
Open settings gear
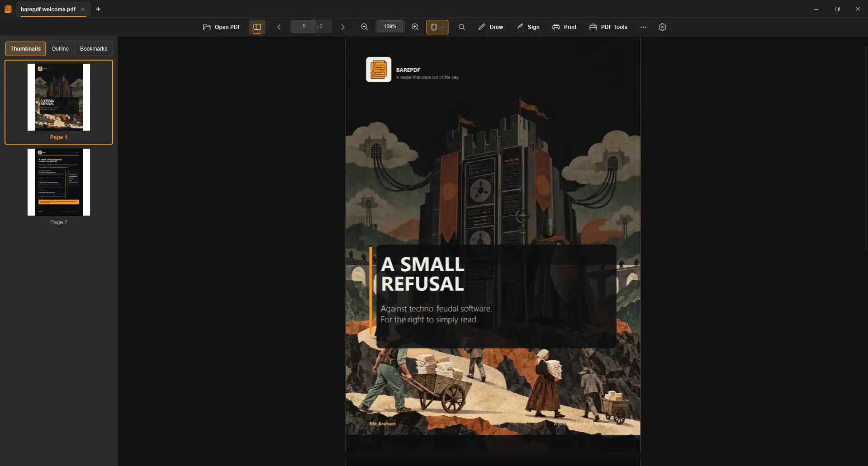[x=662, y=27]
